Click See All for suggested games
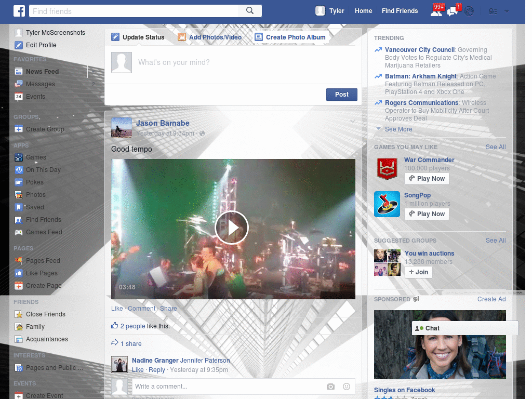 pos(496,147)
